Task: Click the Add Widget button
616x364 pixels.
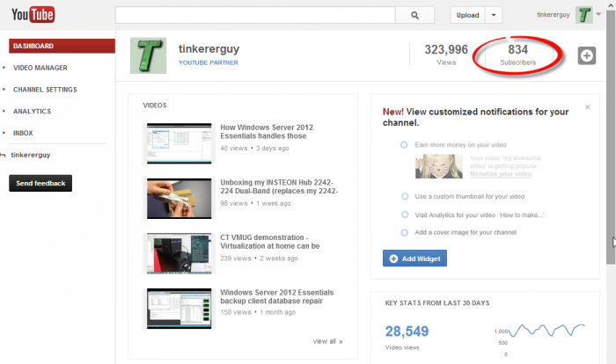Action: click(x=414, y=258)
